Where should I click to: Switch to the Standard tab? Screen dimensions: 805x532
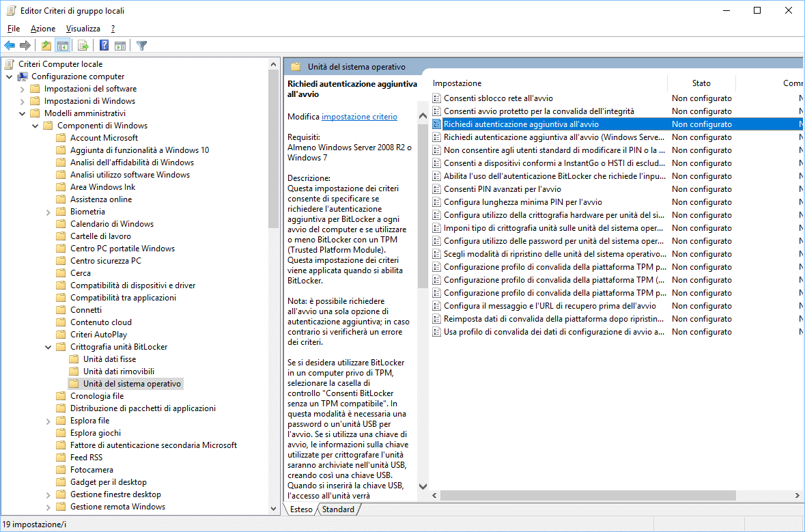pos(339,509)
